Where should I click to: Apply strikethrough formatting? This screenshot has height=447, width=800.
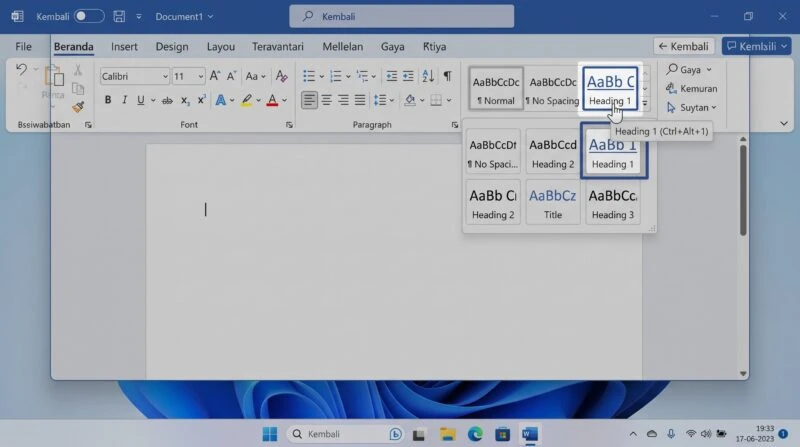click(167, 101)
